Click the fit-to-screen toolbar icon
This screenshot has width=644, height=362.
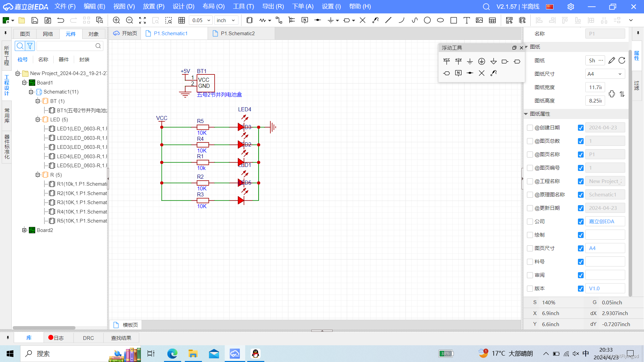click(143, 20)
